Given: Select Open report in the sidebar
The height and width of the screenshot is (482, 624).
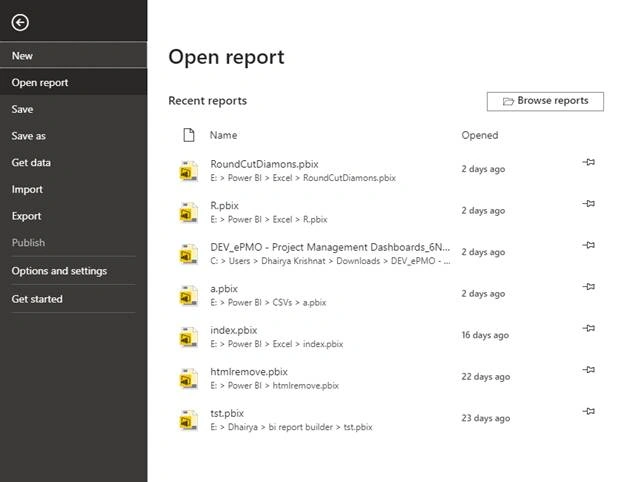Looking at the screenshot, I should tap(73, 82).
